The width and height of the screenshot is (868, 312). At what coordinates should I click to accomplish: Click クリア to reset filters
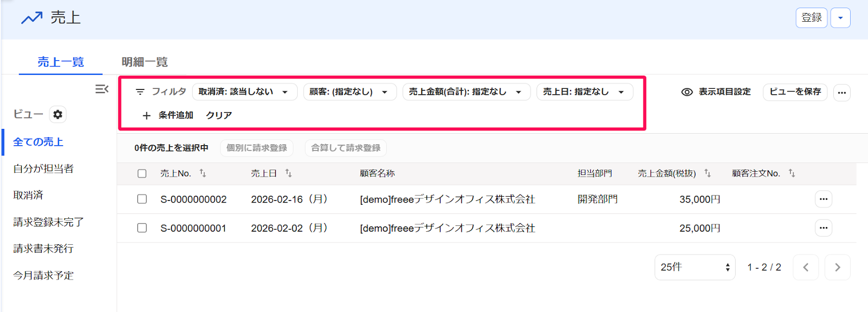point(219,115)
